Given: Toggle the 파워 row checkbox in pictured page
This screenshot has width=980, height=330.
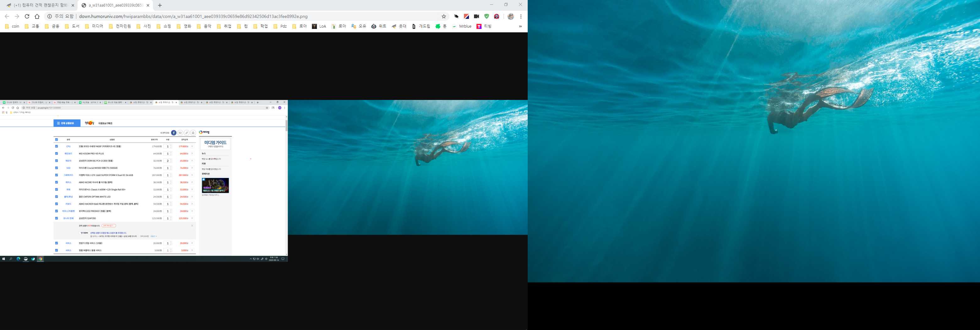Looking at the screenshot, I should pyautogui.click(x=56, y=189).
